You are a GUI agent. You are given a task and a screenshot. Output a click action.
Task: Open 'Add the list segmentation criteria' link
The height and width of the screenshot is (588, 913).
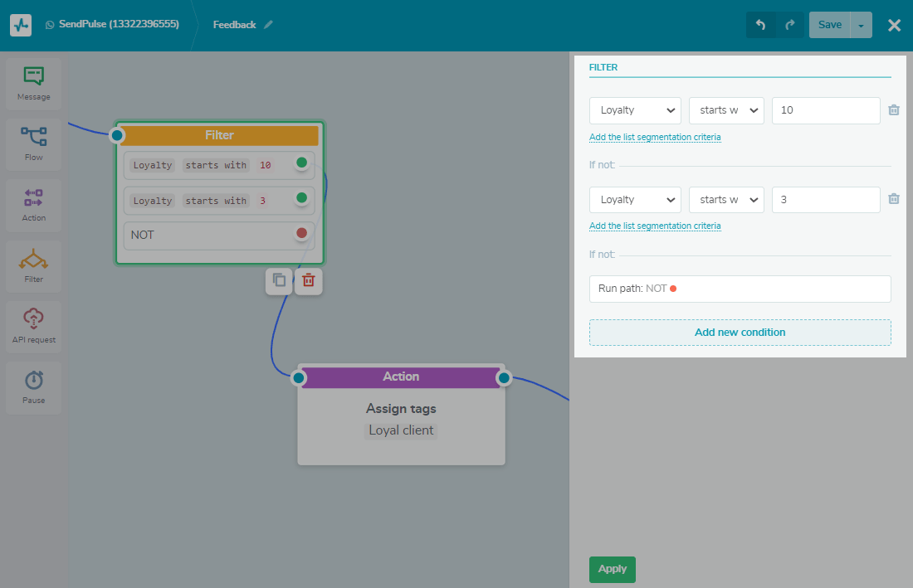coord(655,137)
